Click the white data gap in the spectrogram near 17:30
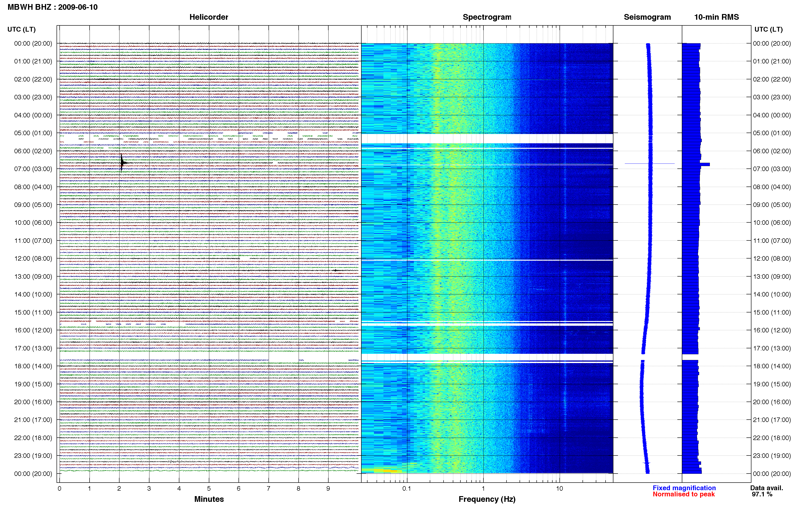 (487, 357)
